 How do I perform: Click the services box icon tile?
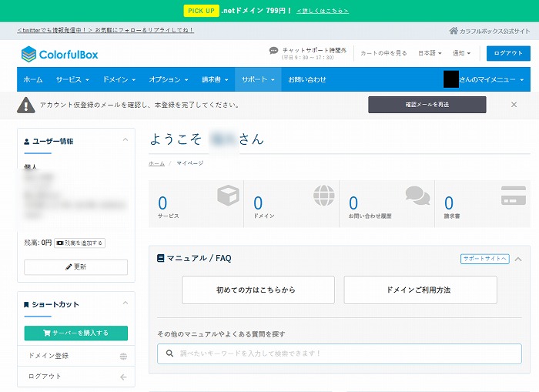(x=227, y=196)
